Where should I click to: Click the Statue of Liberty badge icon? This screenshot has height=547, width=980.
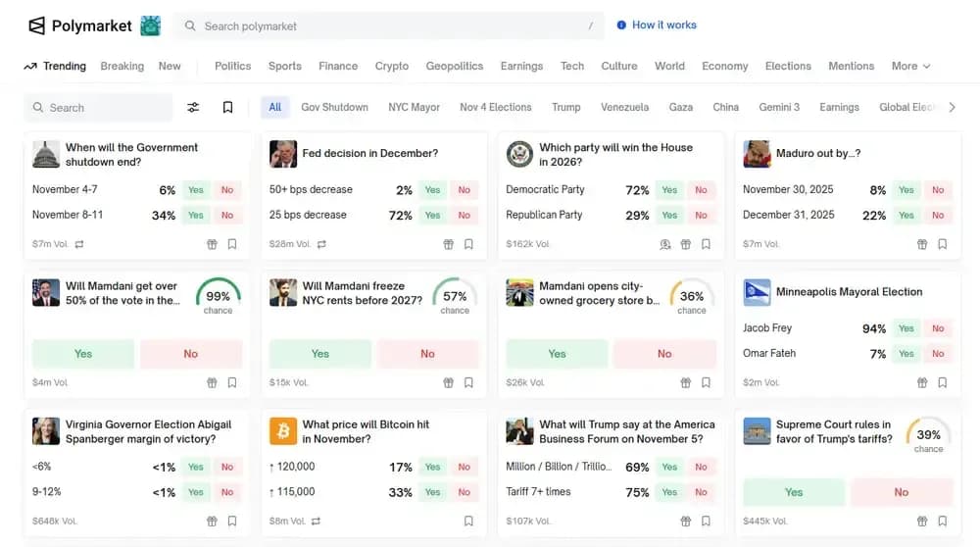(x=150, y=25)
